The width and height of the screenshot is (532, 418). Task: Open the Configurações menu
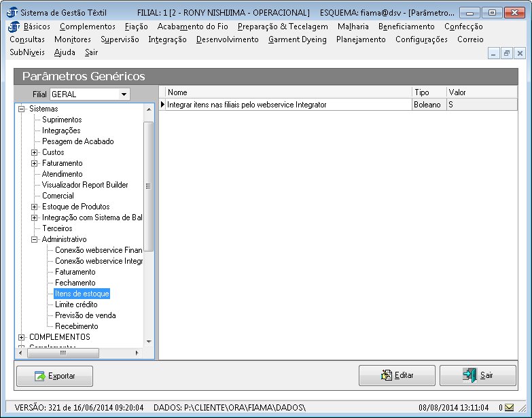tap(421, 39)
